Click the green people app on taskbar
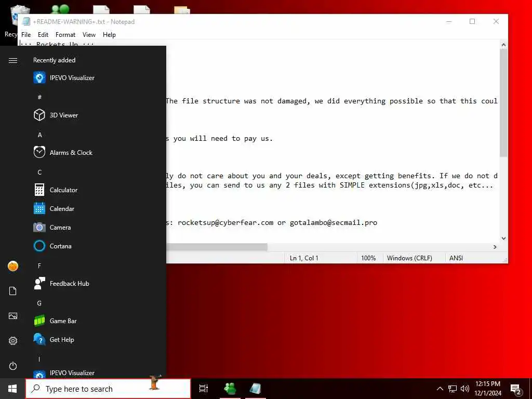The height and width of the screenshot is (399, 532). 230,389
